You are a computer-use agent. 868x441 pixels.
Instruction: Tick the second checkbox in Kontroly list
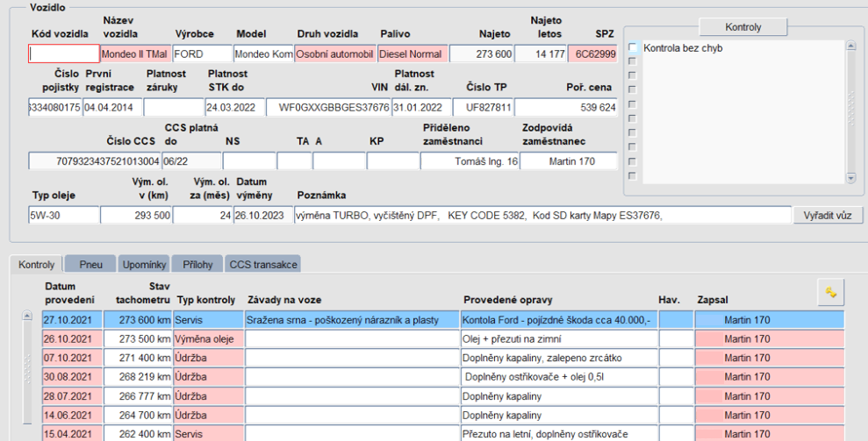point(632,61)
